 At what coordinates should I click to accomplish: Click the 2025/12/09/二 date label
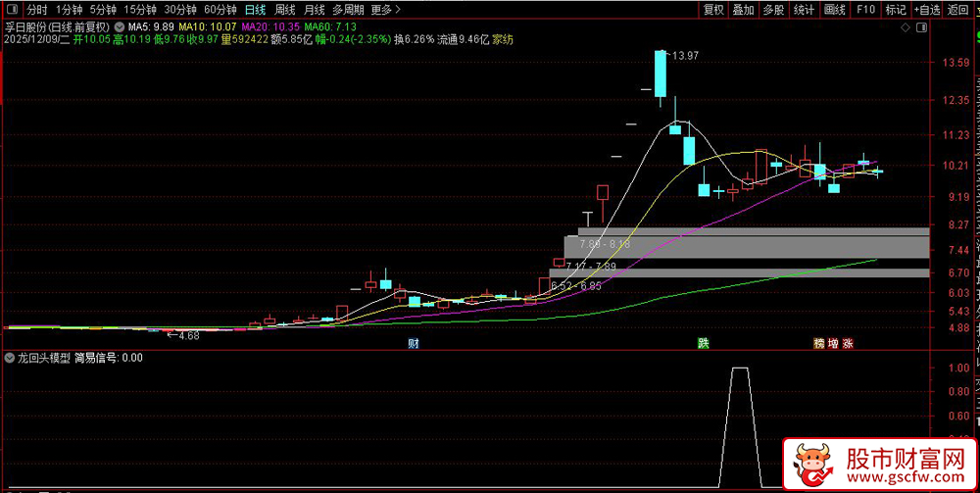[x=37, y=39]
